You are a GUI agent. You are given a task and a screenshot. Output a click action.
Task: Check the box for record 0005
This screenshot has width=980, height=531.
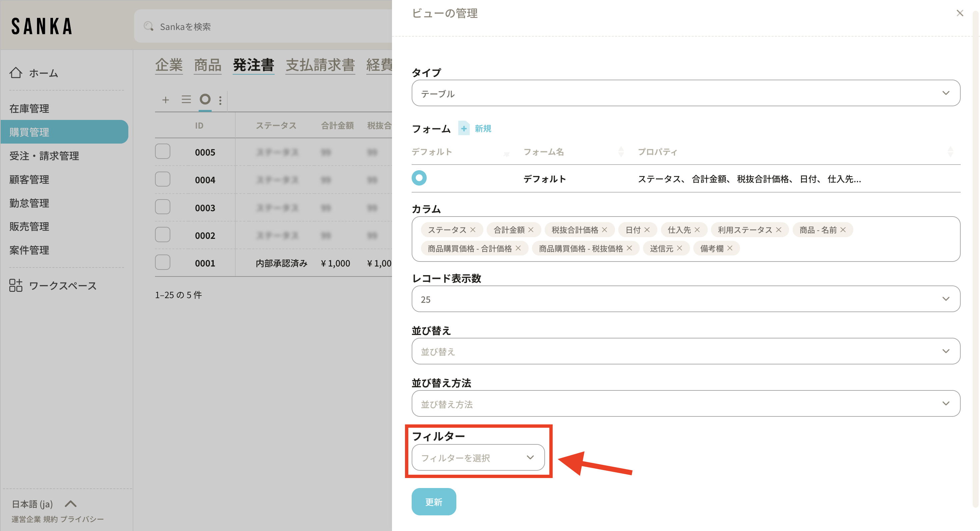(162, 152)
